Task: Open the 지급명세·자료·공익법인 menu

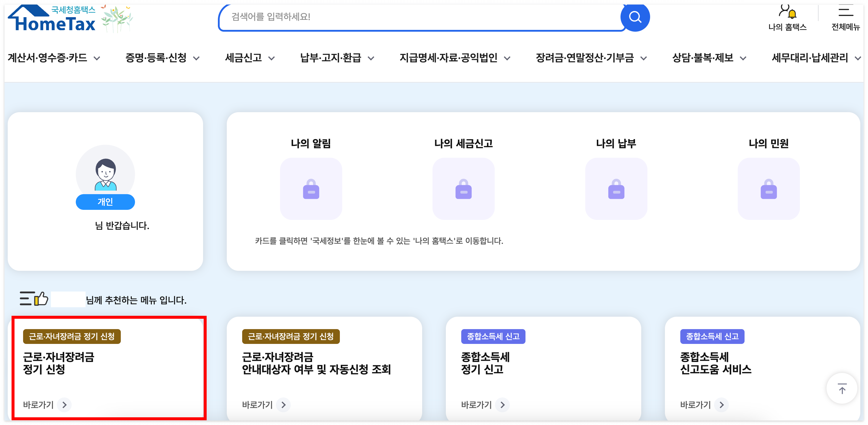Action: (x=449, y=58)
